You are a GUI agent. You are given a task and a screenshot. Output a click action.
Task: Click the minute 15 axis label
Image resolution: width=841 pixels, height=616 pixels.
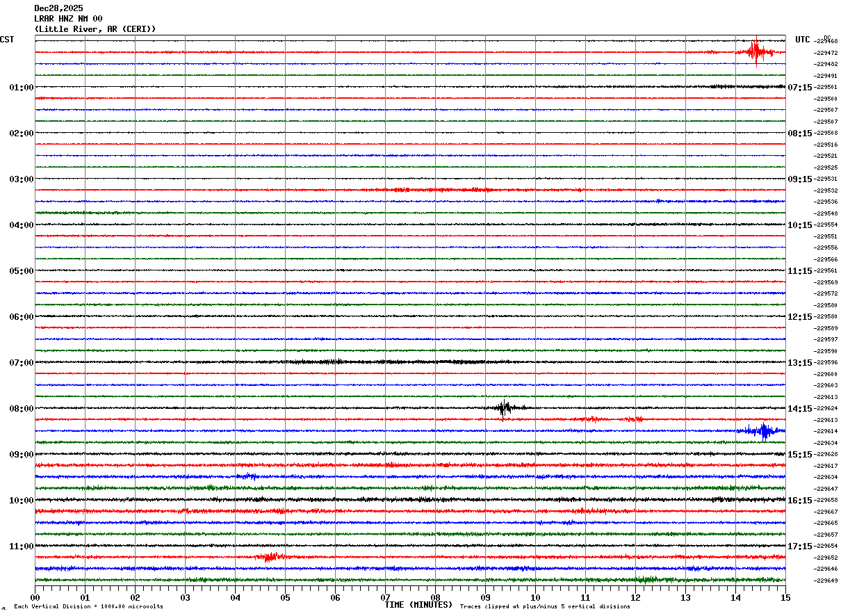785,597
